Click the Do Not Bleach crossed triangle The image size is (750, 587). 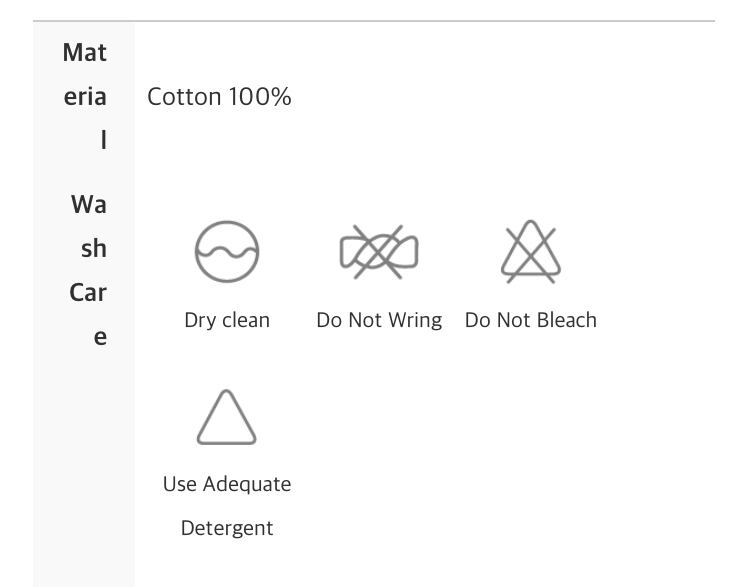tap(531, 251)
